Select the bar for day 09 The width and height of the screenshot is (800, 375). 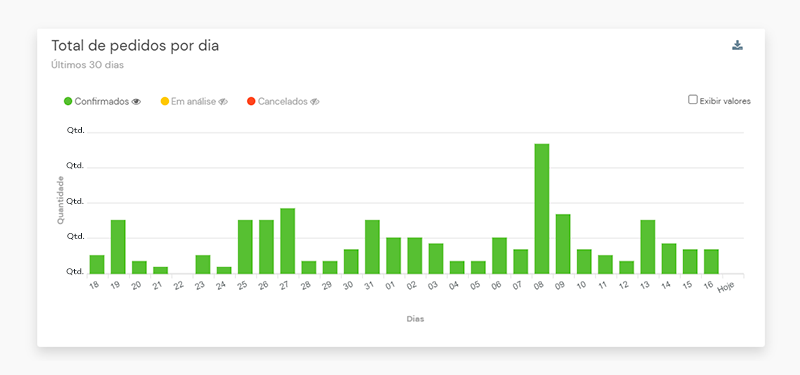563,244
